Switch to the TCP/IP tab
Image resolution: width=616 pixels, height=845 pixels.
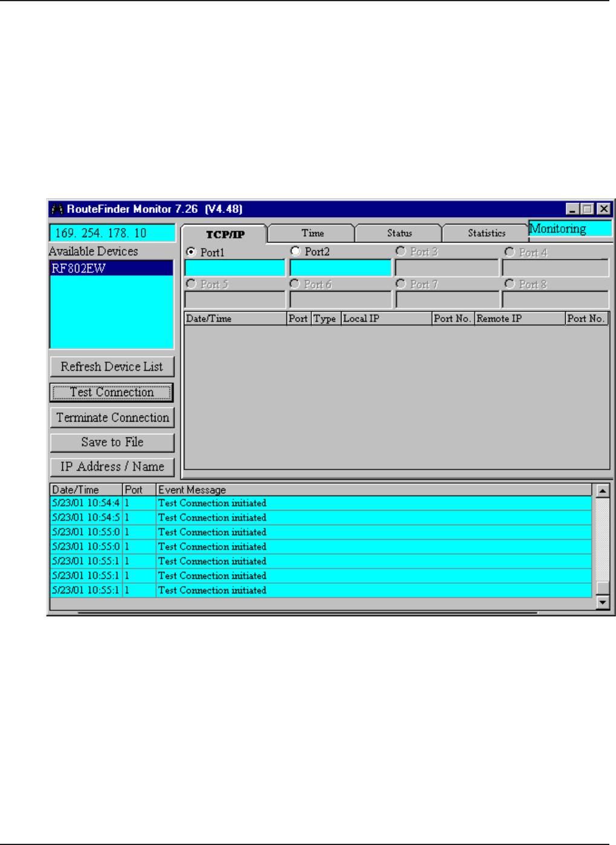pyautogui.click(x=225, y=235)
